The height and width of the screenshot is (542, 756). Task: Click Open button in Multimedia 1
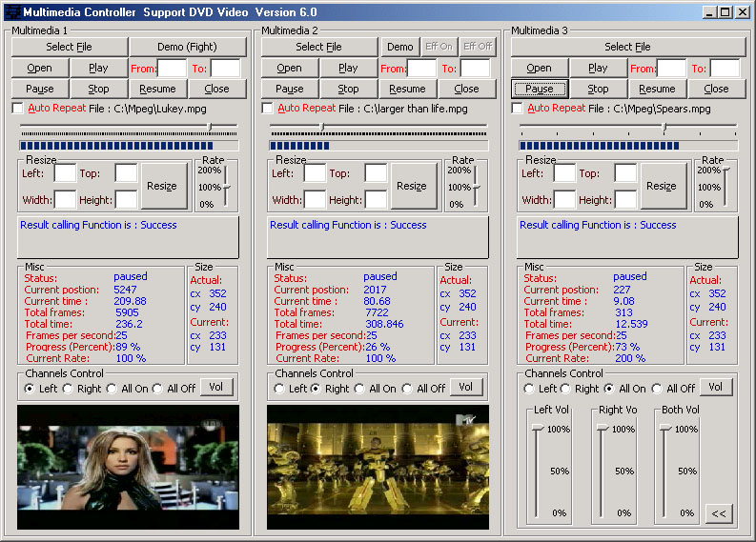[x=39, y=68]
